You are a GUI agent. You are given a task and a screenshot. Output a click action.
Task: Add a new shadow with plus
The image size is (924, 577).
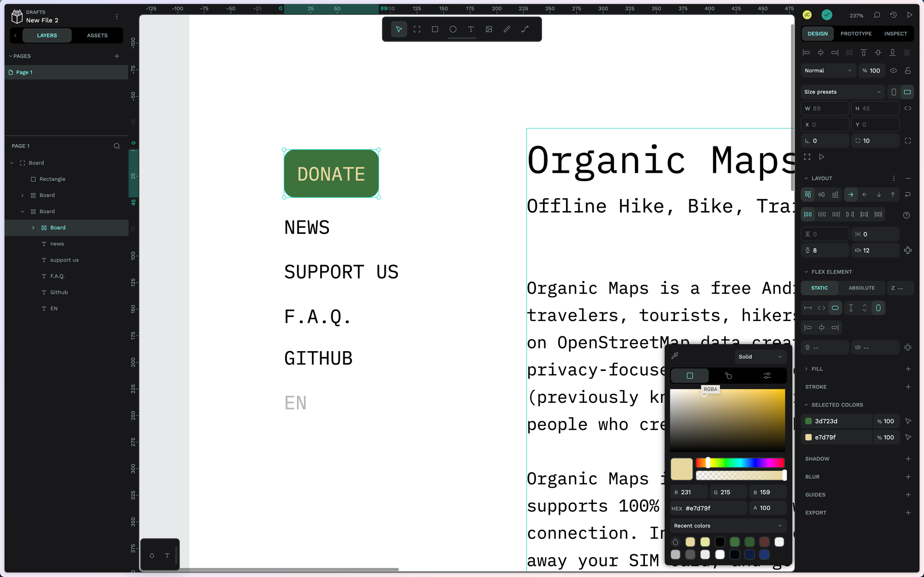tap(908, 459)
